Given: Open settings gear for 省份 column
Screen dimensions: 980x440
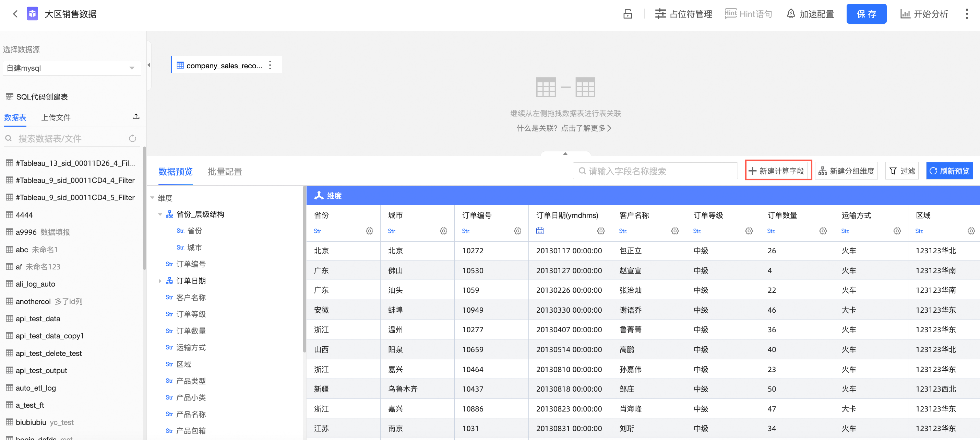Looking at the screenshot, I should [x=369, y=231].
